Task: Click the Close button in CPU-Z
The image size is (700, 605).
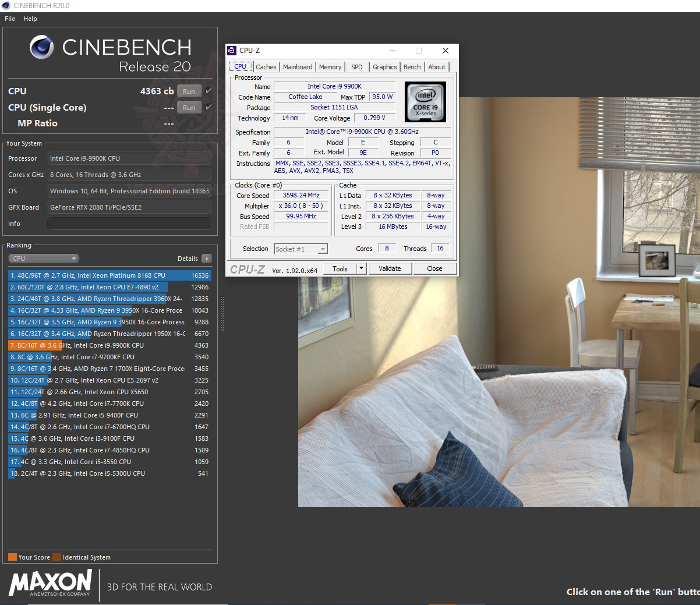Action: [x=434, y=268]
